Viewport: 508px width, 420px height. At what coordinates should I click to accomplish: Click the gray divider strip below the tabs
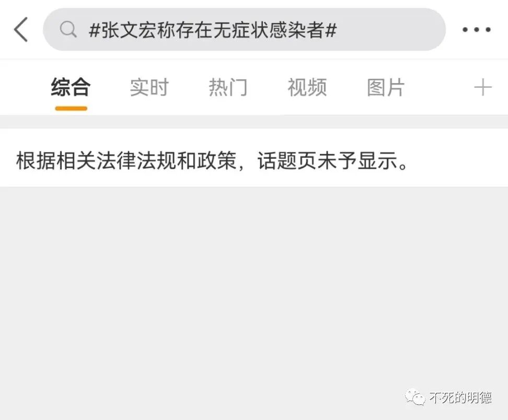[x=254, y=122]
